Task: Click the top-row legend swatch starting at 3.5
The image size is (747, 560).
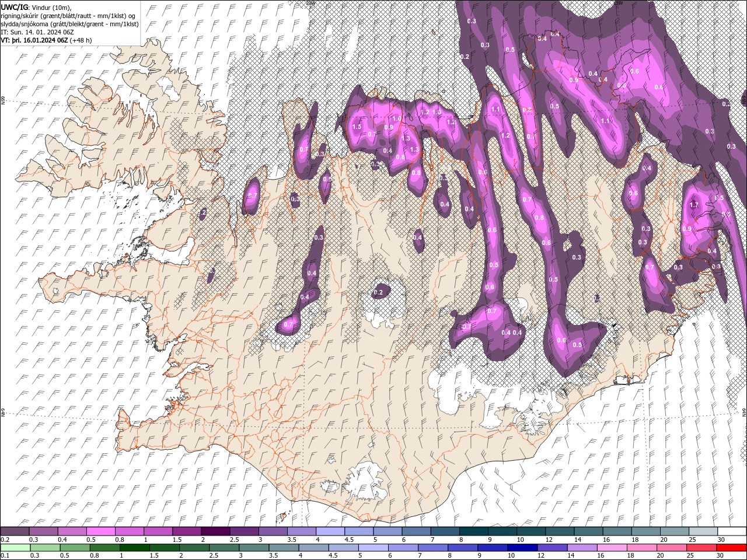Action: [x=302, y=531]
